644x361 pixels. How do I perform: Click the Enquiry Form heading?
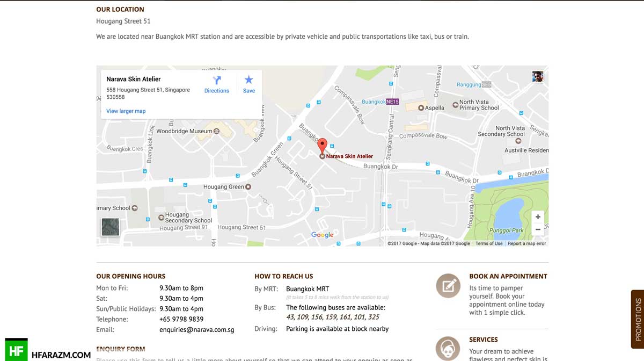(x=121, y=349)
